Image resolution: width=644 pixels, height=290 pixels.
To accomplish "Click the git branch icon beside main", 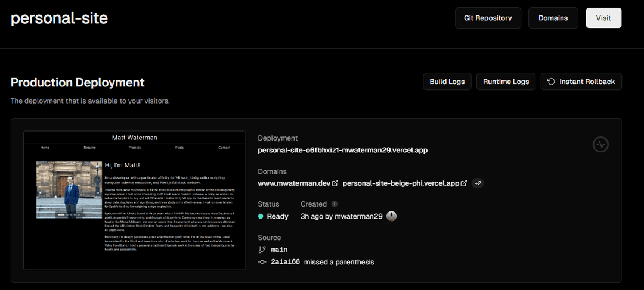I will (262, 250).
